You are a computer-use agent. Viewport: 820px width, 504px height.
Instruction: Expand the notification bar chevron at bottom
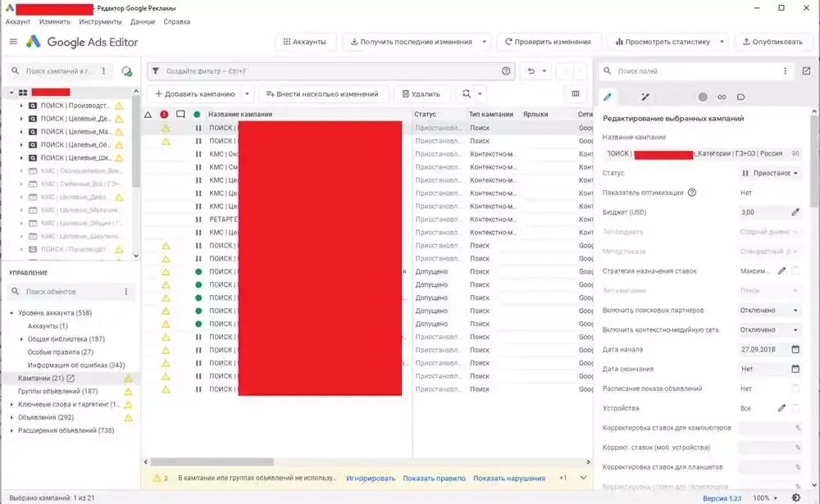coord(583,478)
